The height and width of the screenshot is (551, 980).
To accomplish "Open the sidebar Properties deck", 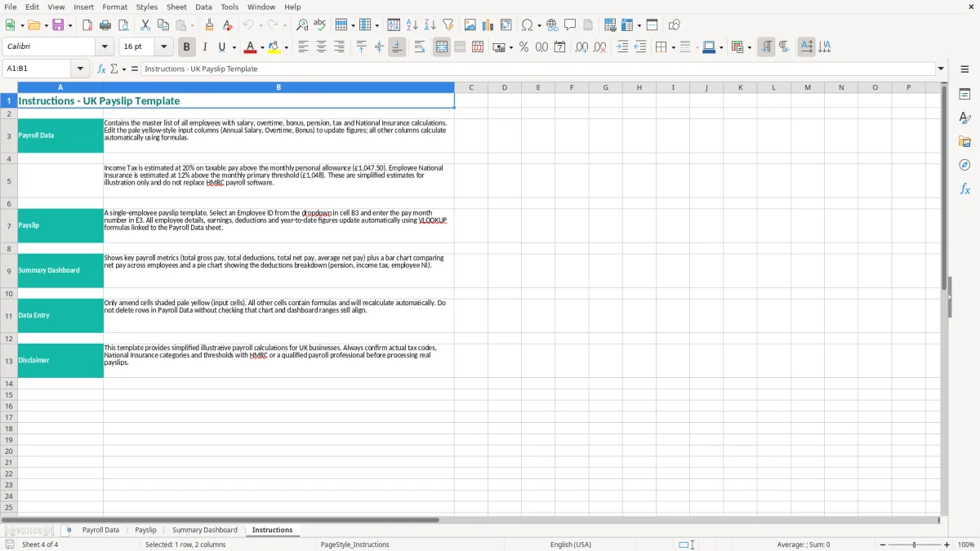I will pos(964,94).
